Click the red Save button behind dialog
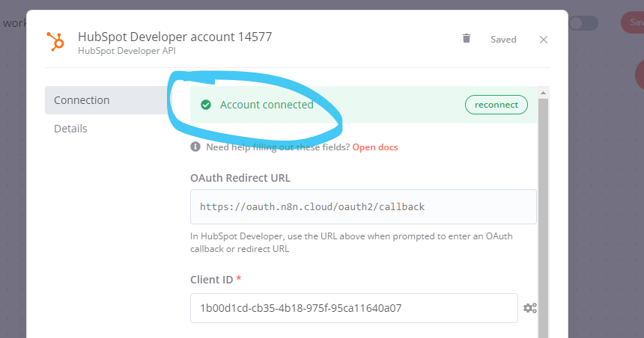The height and width of the screenshot is (338, 644). [631, 22]
